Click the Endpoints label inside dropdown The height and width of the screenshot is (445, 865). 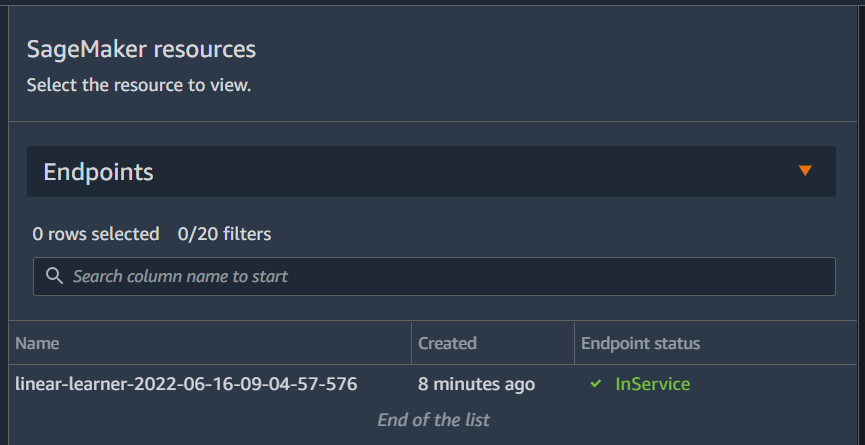click(98, 171)
